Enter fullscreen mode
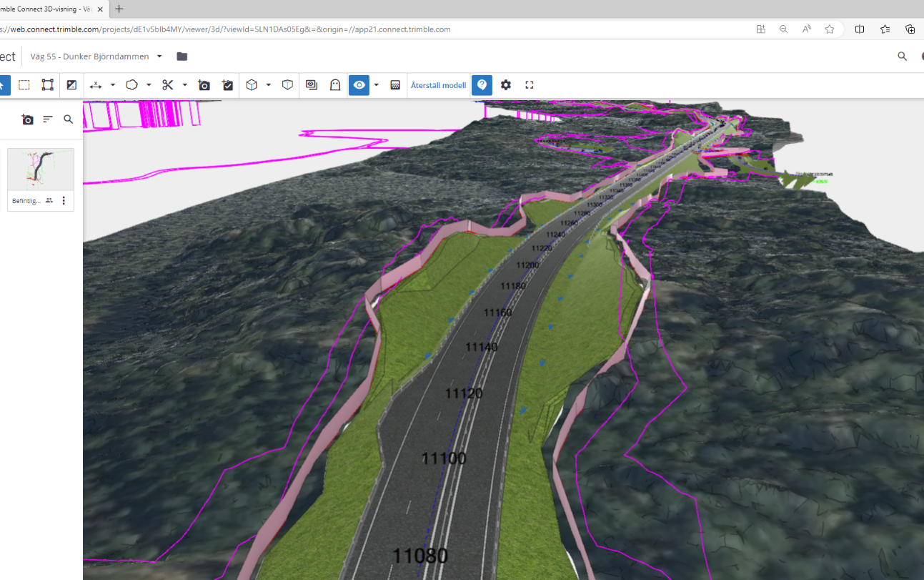The height and width of the screenshot is (580, 924). tap(529, 84)
